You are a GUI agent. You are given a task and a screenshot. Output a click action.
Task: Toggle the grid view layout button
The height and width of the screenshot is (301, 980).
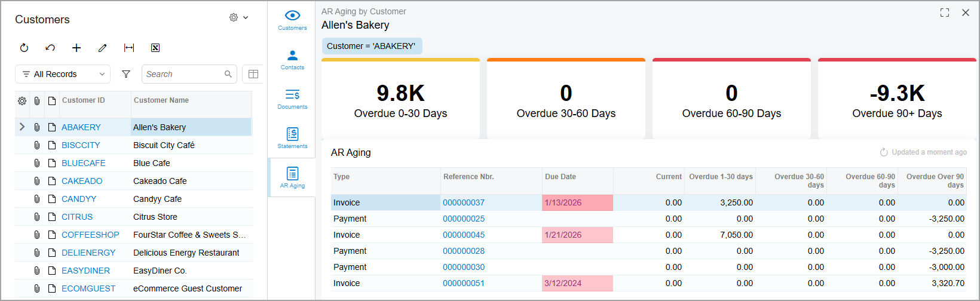click(253, 74)
